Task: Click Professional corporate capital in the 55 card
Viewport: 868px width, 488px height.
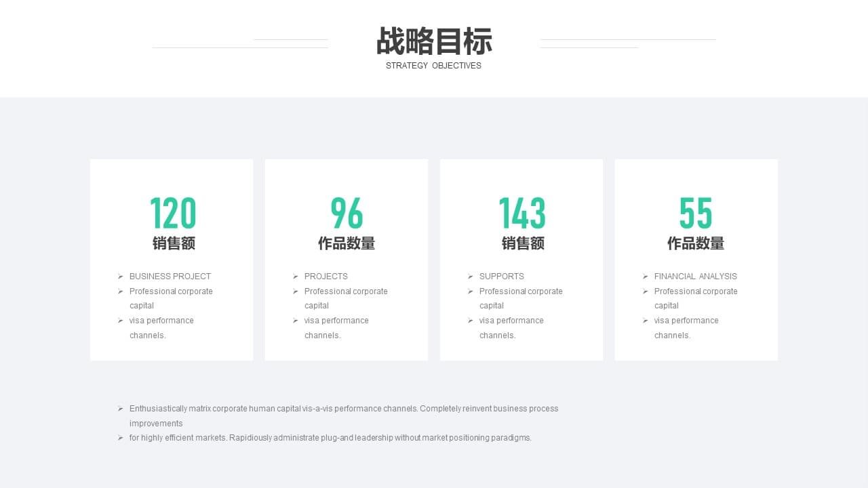Action: 696,298
